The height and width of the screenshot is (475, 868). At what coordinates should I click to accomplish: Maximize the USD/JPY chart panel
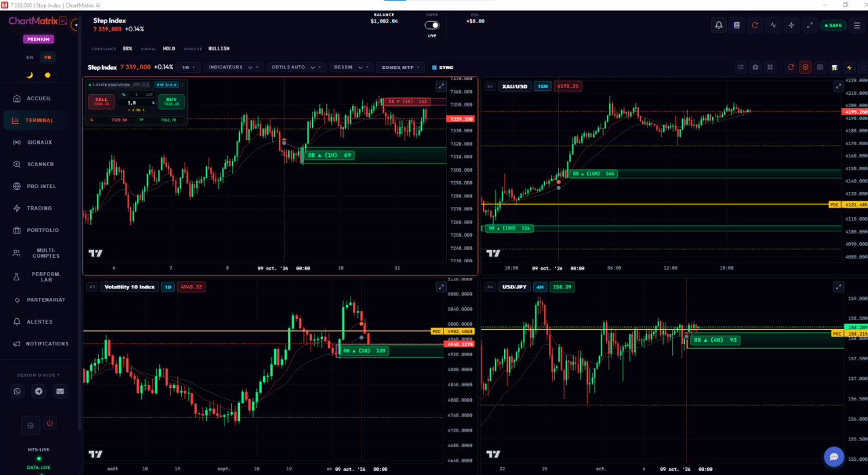[x=839, y=287]
